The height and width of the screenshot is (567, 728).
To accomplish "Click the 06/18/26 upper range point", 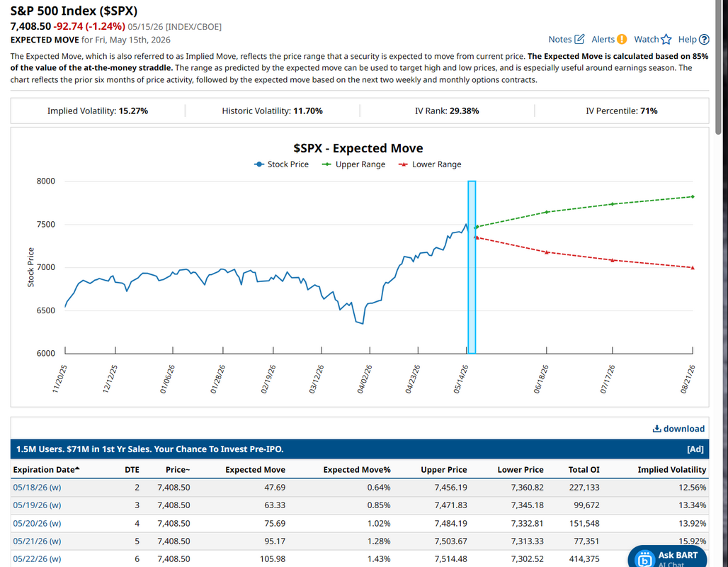I will [x=547, y=212].
